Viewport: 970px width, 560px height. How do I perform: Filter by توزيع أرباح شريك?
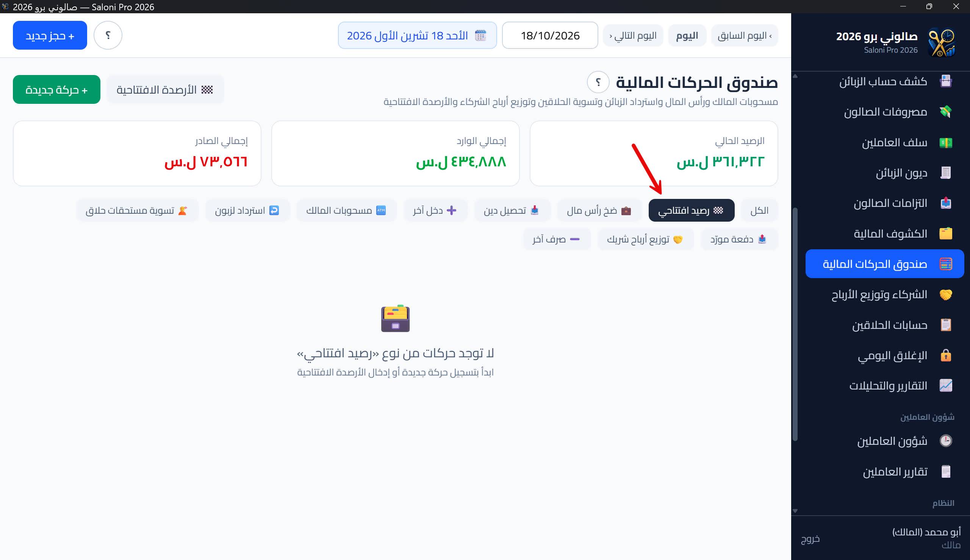point(645,239)
